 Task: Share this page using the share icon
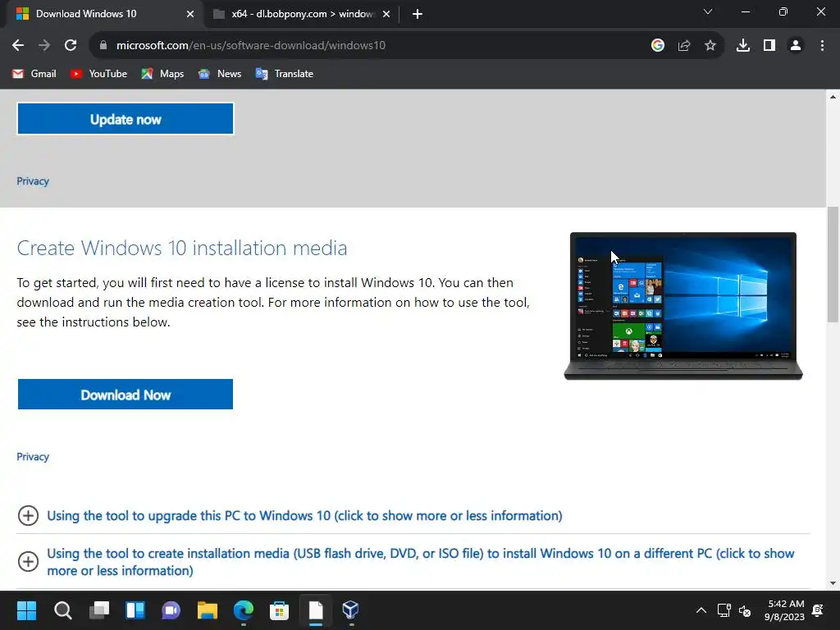pyautogui.click(x=684, y=46)
